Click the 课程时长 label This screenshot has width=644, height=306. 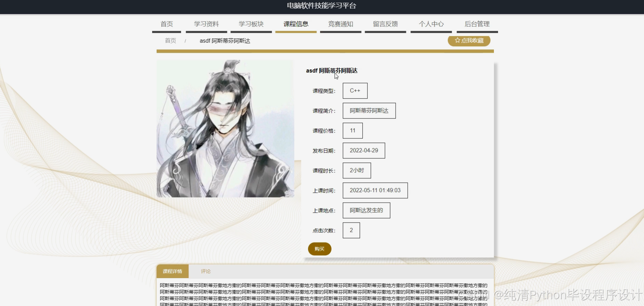tap(324, 171)
